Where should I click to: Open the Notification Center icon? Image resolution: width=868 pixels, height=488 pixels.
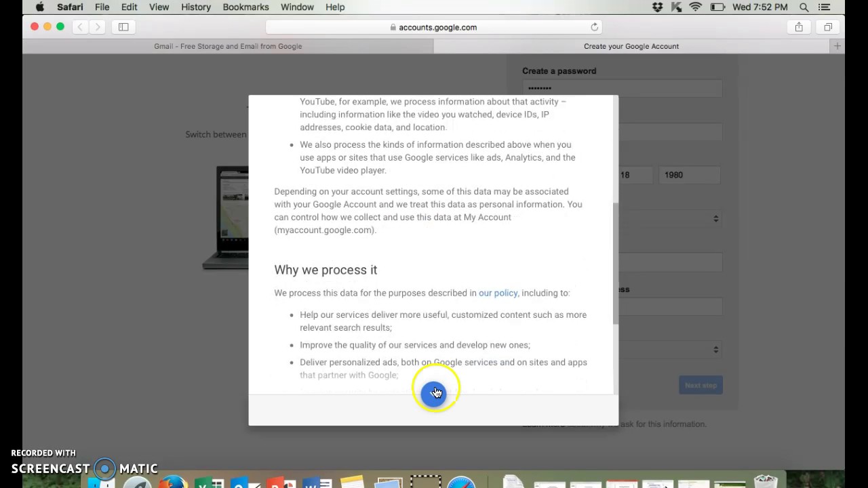coord(825,7)
